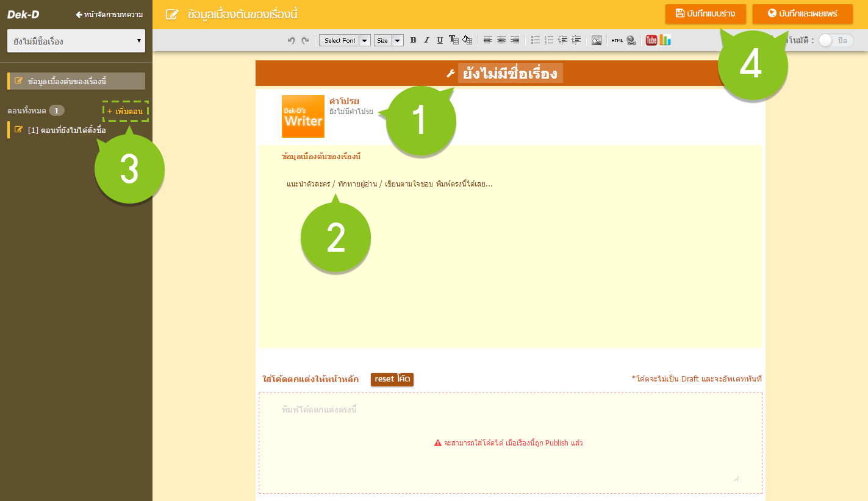Save the story as a draft (บันทึกแบบร่าง)
868x501 pixels.
click(705, 13)
